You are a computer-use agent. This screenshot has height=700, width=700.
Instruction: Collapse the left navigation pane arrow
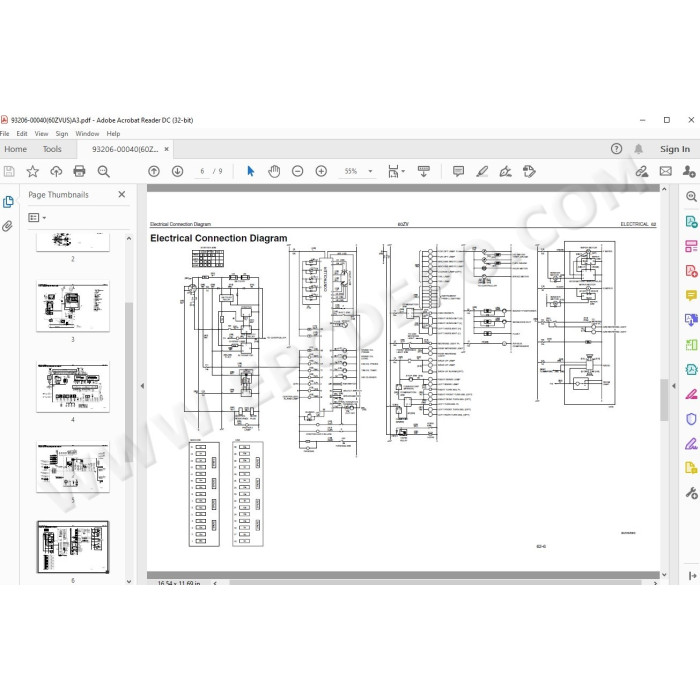[142, 386]
